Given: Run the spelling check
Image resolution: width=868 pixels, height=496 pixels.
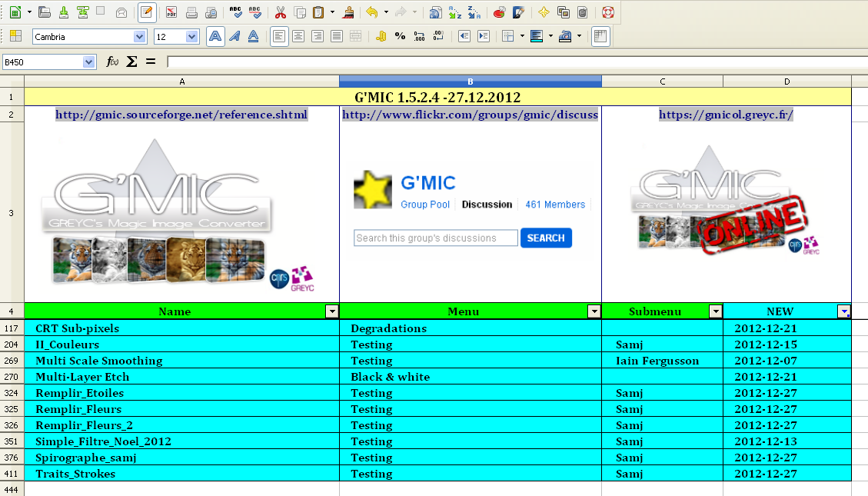Looking at the screenshot, I should click(236, 12).
